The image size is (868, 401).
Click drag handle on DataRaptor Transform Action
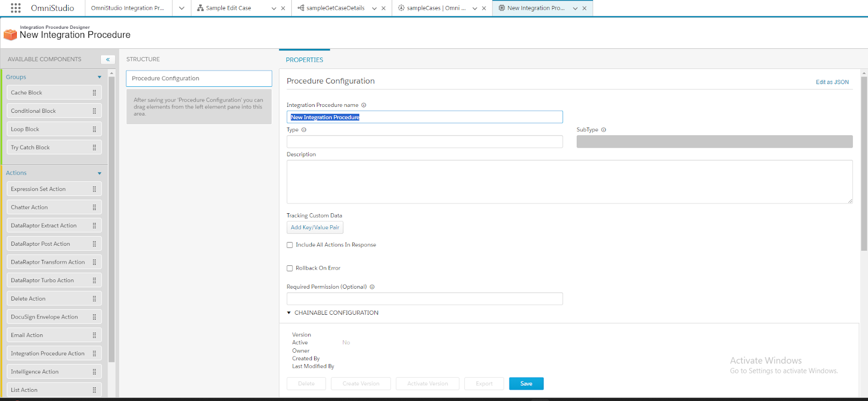(94, 262)
